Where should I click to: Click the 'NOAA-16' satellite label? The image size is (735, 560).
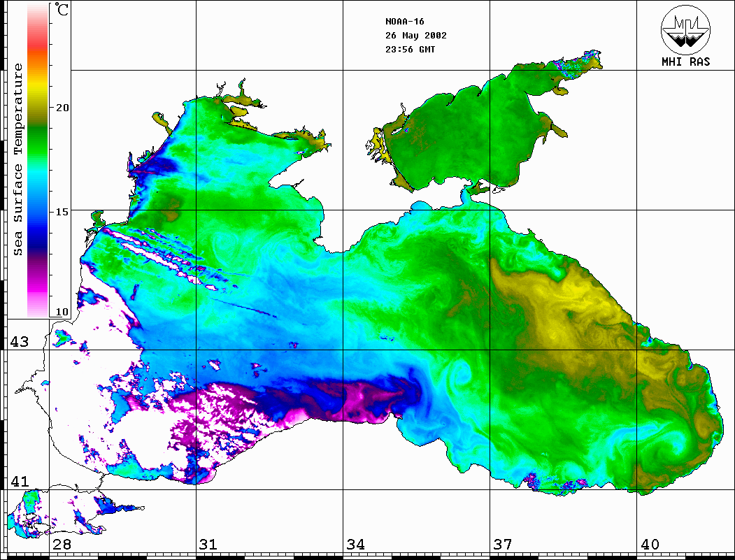tap(404, 22)
